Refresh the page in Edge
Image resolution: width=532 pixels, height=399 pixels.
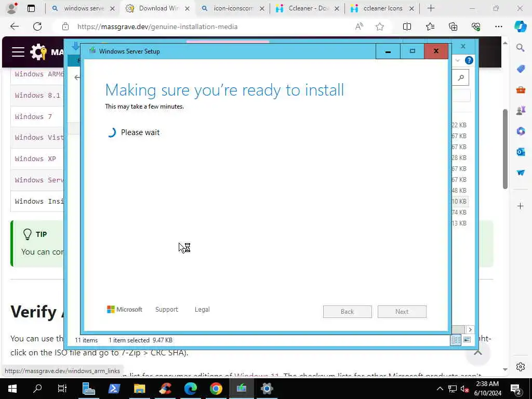(x=37, y=26)
